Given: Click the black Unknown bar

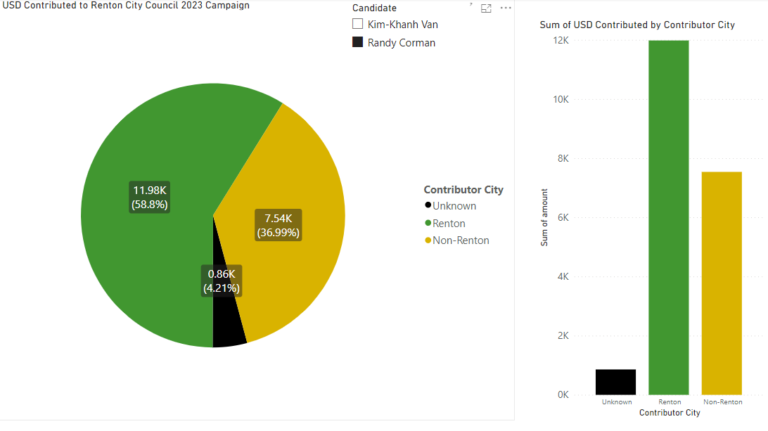Looking at the screenshot, I should 616,381.
